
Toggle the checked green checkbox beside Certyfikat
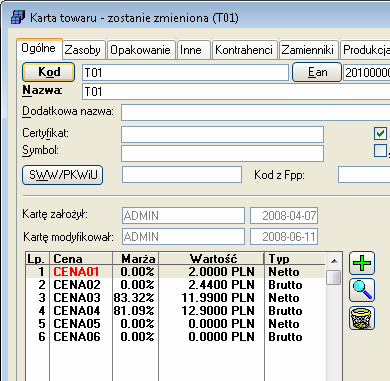[x=380, y=133]
